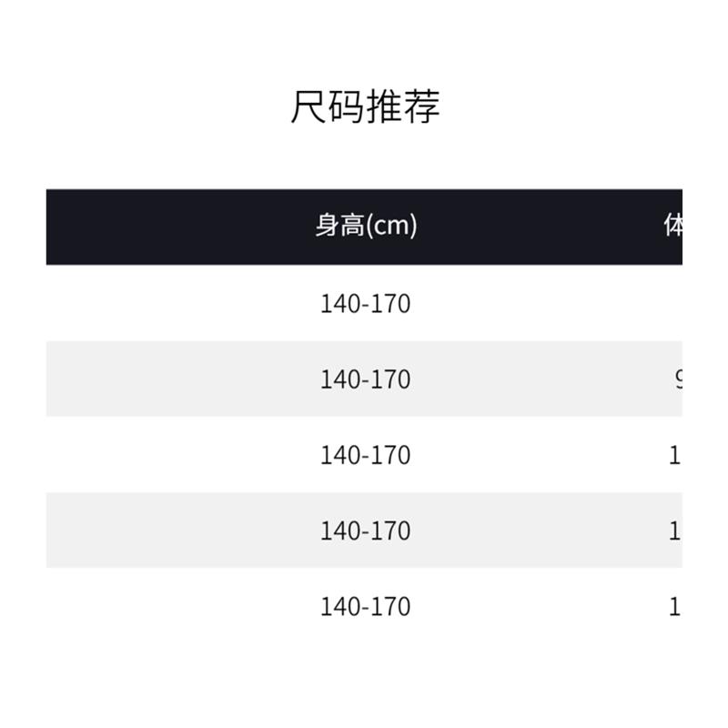The height and width of the screenshot is (728, 728).
Task: Click the 尺 character in the title
Action: coord(308,106)
